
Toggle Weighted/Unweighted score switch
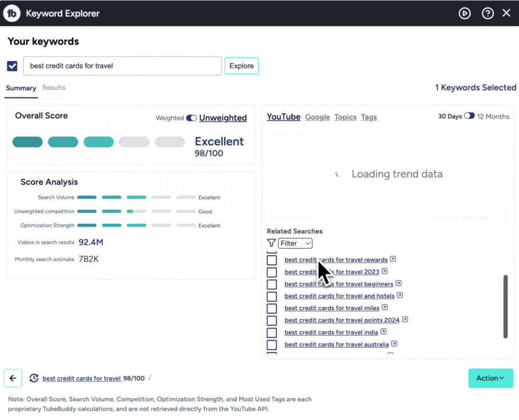[x=192, y=118]
